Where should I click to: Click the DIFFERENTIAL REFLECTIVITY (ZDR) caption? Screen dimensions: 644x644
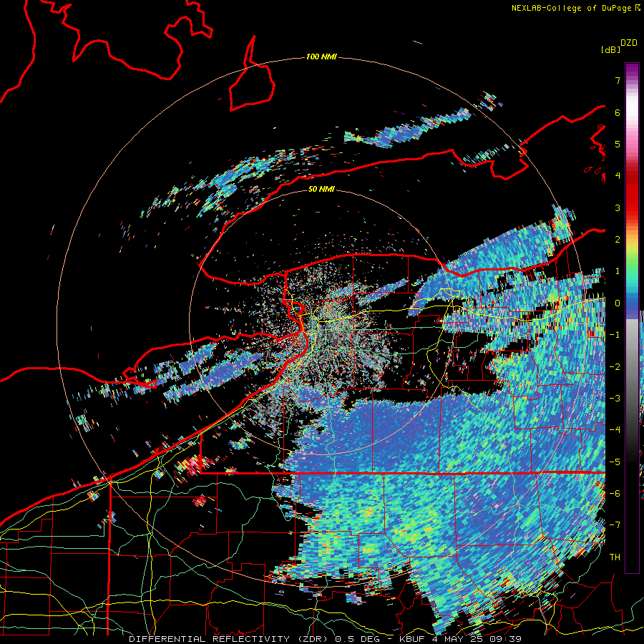(229, 639)
